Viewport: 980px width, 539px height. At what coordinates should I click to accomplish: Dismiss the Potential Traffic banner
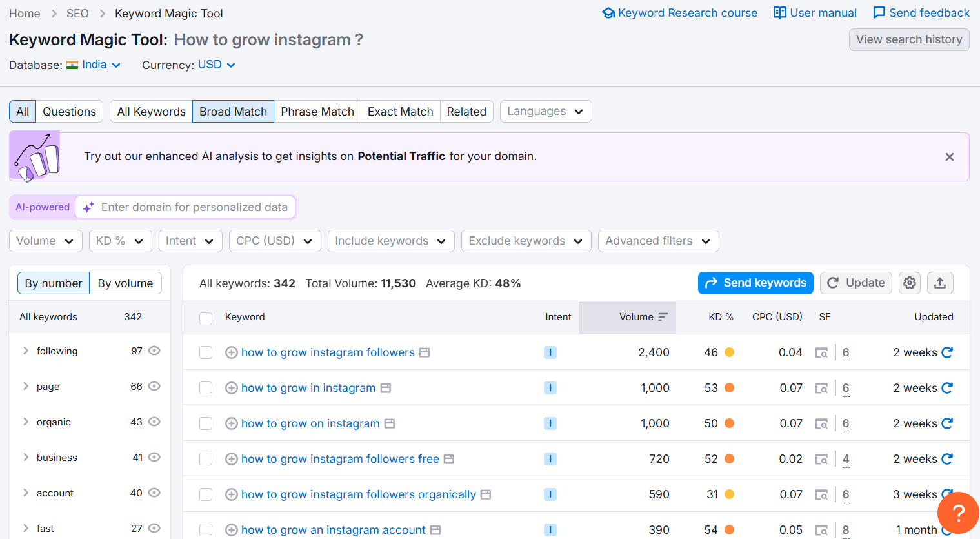tap(949, 157)
